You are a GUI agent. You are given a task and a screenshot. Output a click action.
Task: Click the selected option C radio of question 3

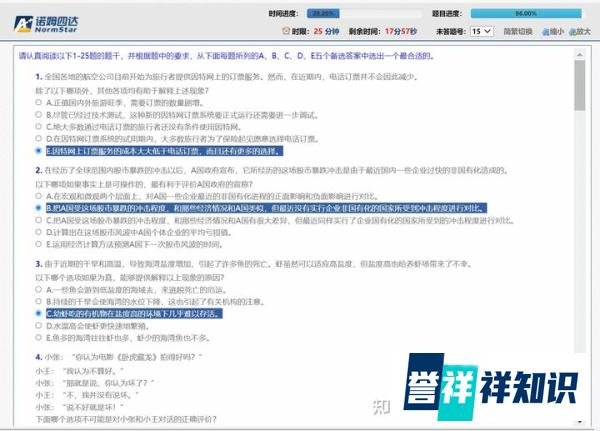click(x=38, y=313)
